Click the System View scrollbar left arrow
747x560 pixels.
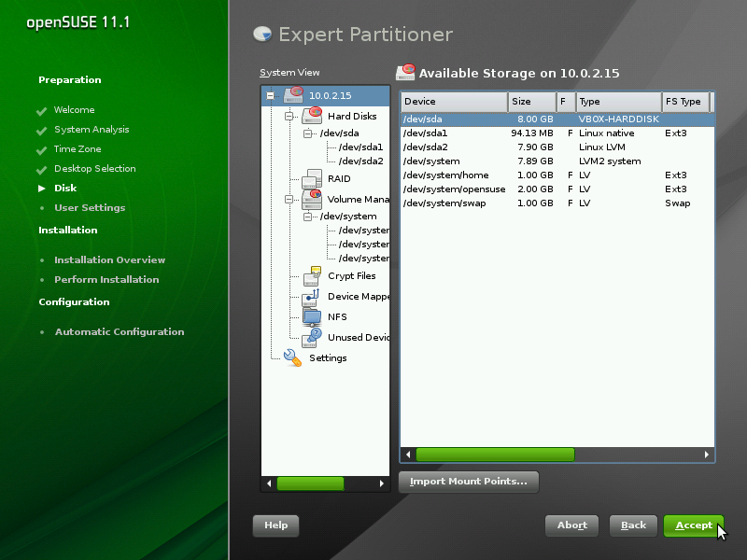269,483
